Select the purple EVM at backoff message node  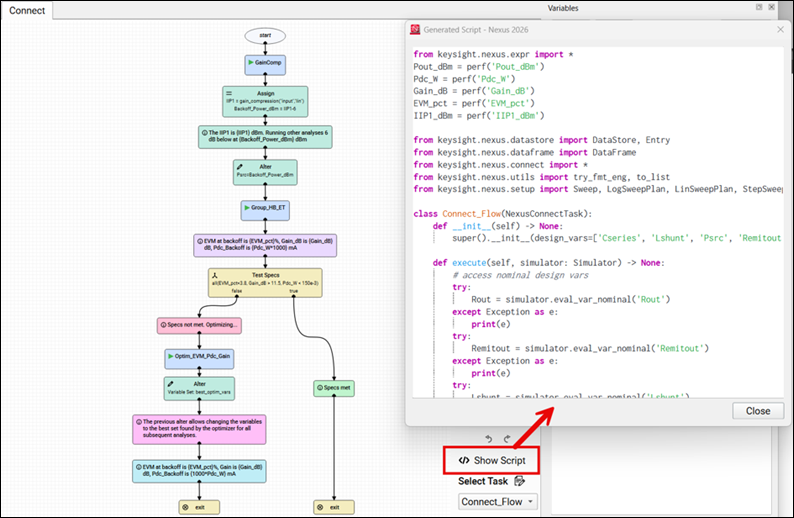click(265, 245)
